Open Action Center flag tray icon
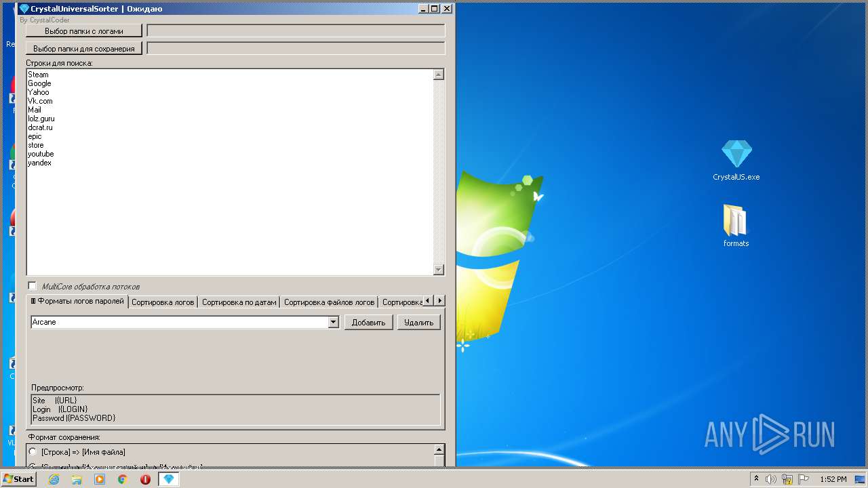Screen dimensions: 868x488 (x=804, y=479)
